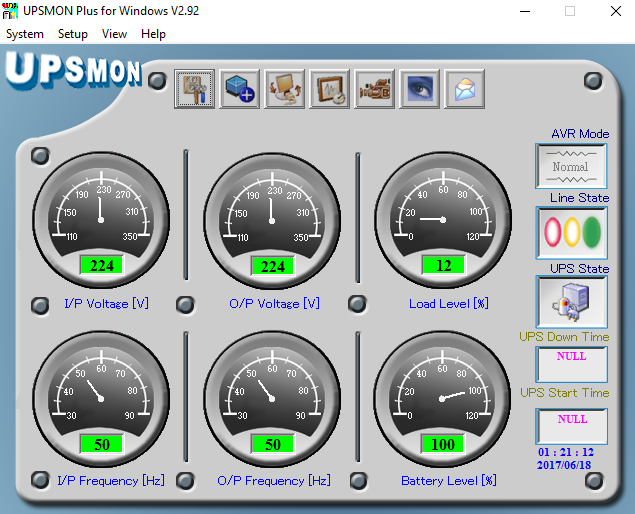Click the video camera toolbar icon
Screen dimensions: 635x514
pyautogui.click(x=374, y=89)
